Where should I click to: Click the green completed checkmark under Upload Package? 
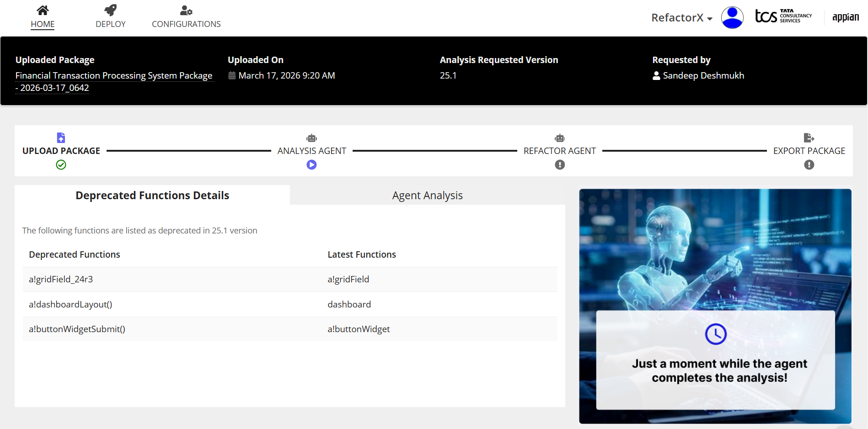coord(61,165)
